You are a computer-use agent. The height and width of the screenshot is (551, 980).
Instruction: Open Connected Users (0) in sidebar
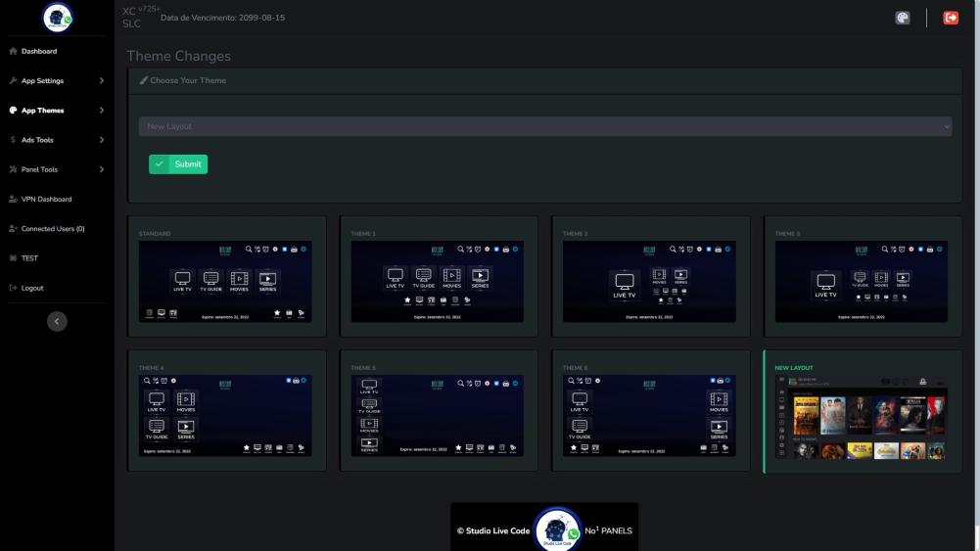click(53, 229)
